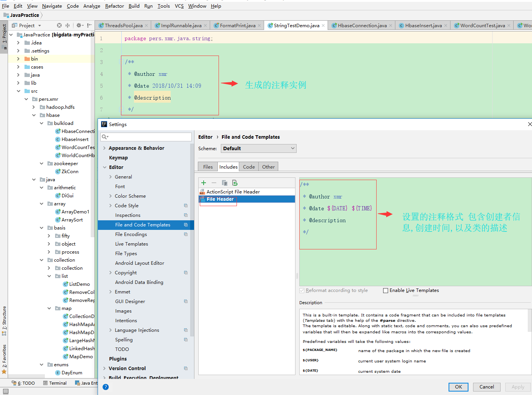
Task: Open the Settings help question mark icon
Action: (x=106, y=387)
